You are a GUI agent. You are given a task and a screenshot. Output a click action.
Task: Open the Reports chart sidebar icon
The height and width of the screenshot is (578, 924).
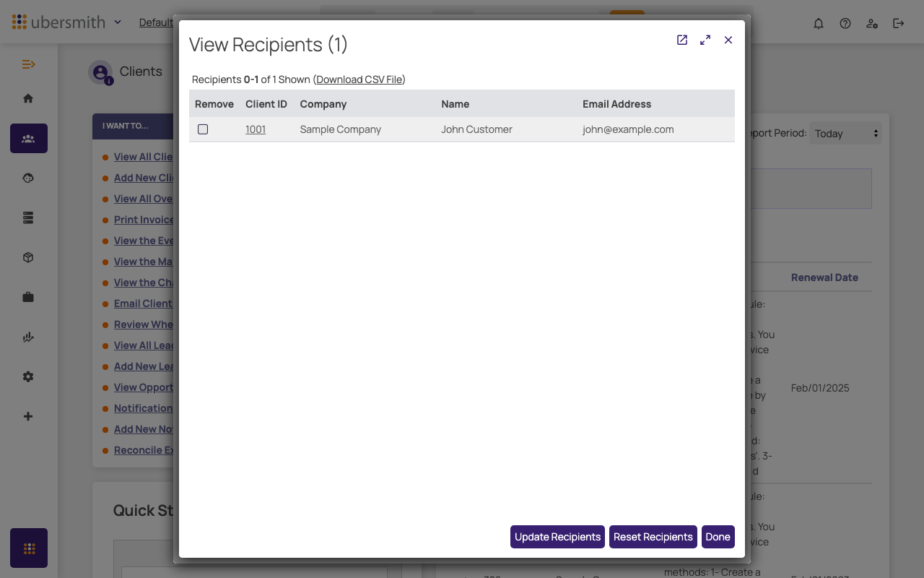pos(28,337)
